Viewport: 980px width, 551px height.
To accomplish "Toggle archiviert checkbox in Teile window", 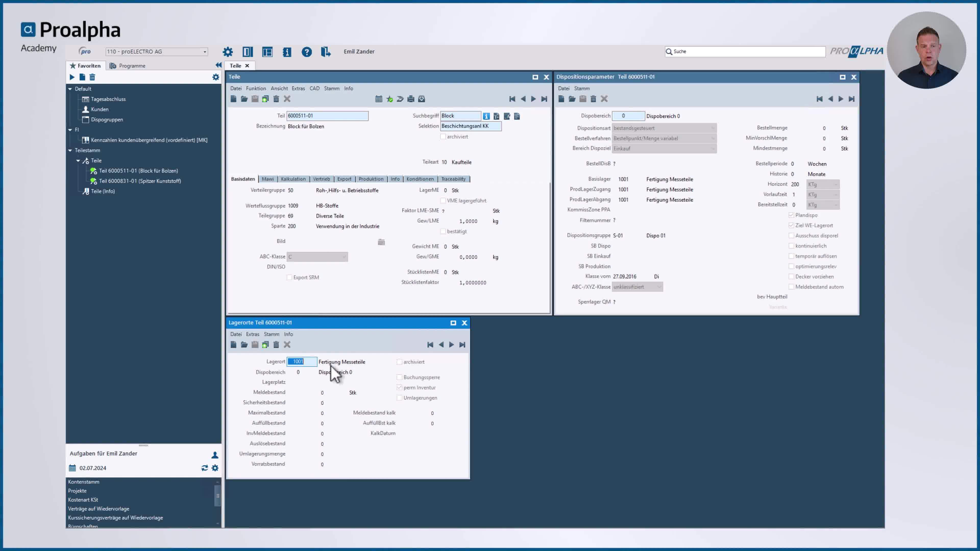I will pyautogui.click(x=443, y=136).
